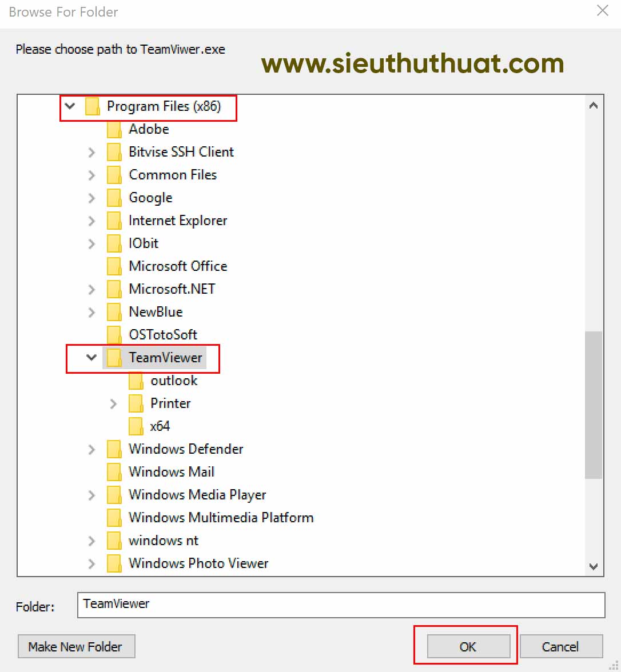Select the TeamViewer folder name

pyautogui.click(x=165, y=358)
